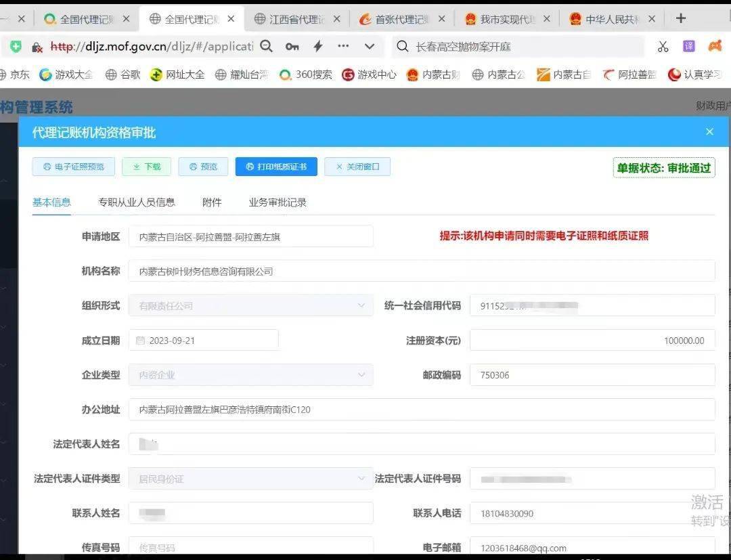Click the green 下载 button
Screen dimensions: 731x560
click(146, 167)
